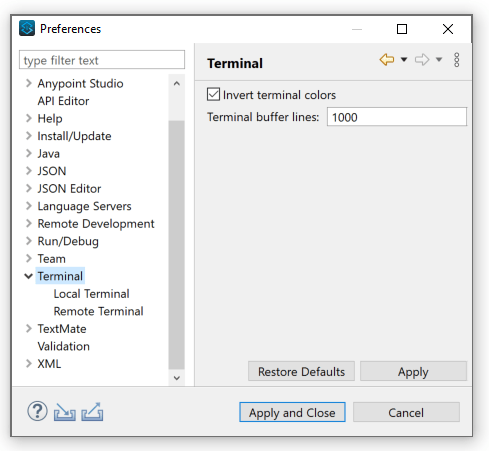Select Validation in the tree

pos(64,346)
